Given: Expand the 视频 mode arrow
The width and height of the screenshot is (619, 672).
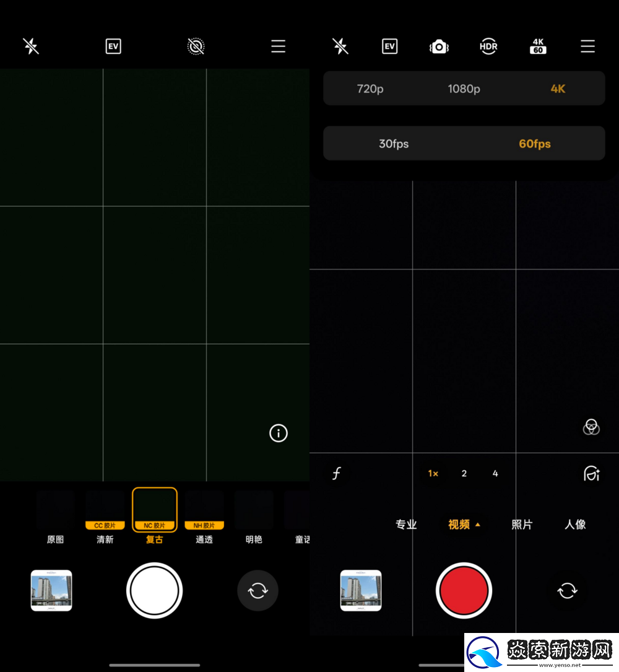Looking at the screenshot, I should coord(477,525).
